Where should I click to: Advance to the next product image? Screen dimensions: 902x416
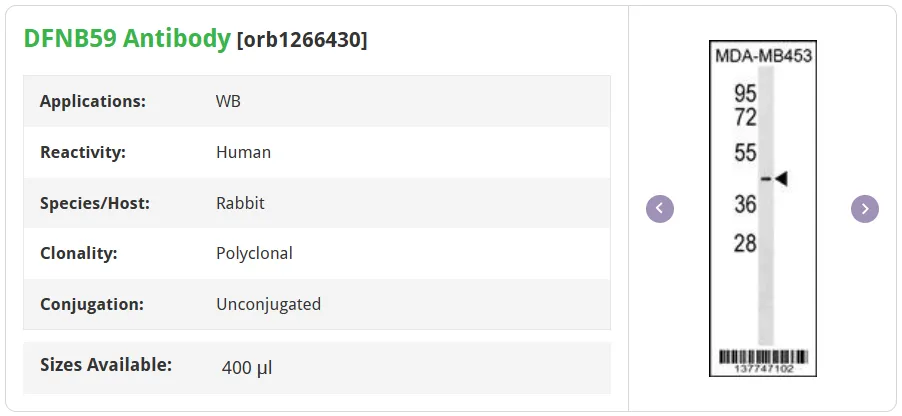(865, 208)
